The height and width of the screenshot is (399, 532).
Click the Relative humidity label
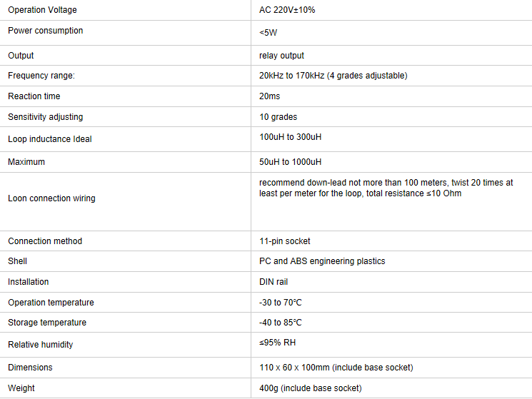(x=41, y=345)
